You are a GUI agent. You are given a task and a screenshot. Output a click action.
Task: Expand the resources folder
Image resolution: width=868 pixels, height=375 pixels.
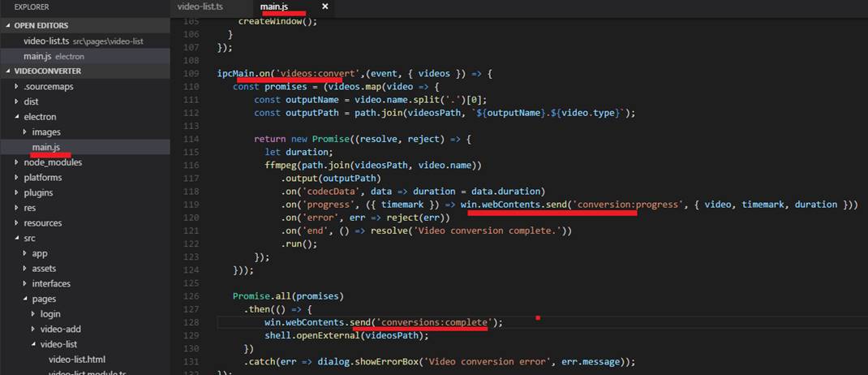(x=42, y=222)
